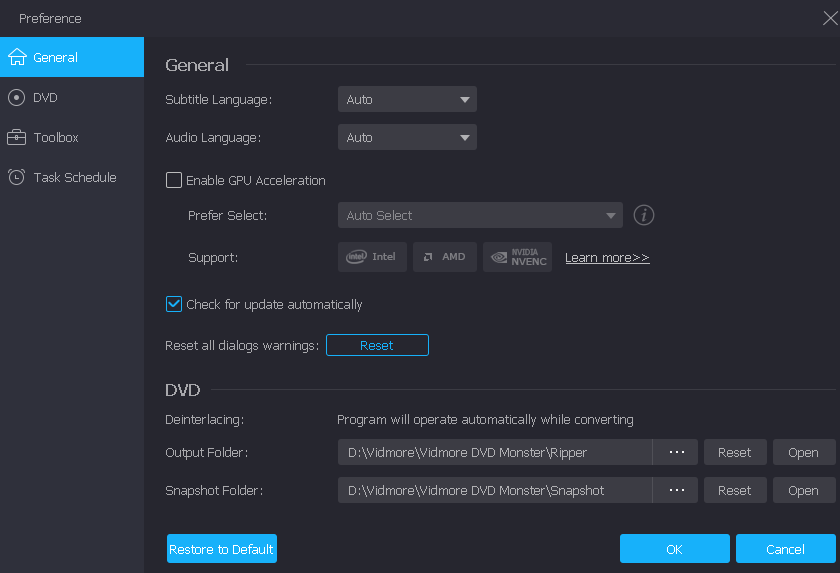Click the AMD support badge
Viewport: 840px width, 573px height.
[445, 257]
